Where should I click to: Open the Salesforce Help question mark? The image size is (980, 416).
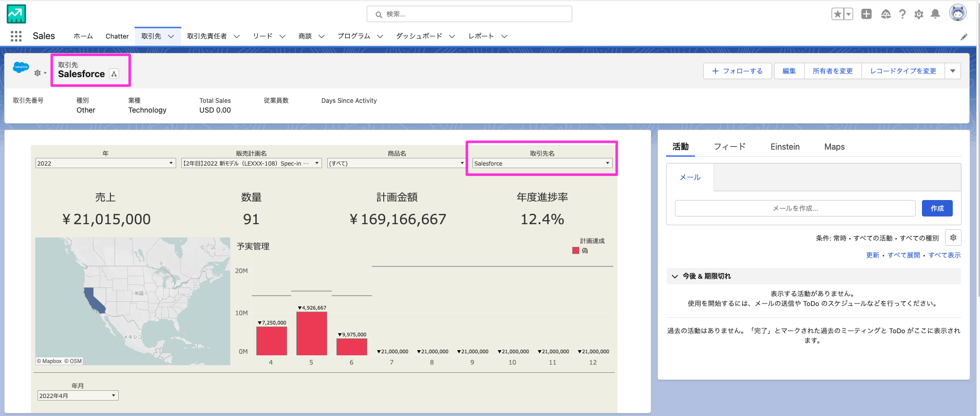pos(902,14)
